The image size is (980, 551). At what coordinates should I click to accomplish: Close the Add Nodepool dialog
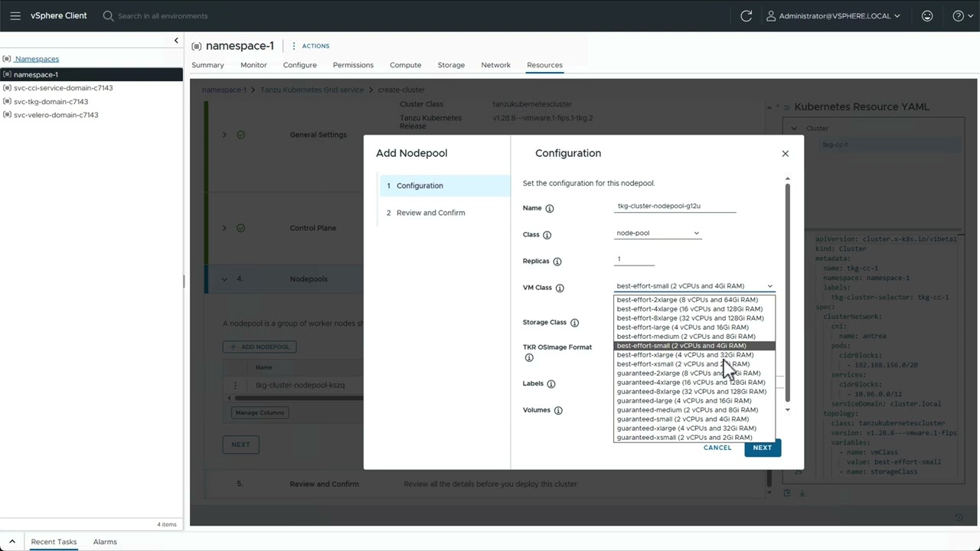click(x=785, y=154)
